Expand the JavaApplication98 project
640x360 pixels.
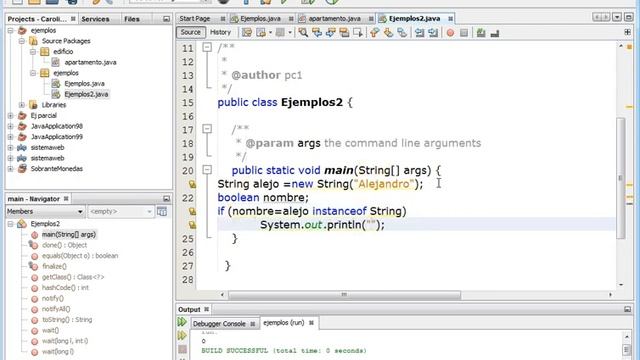[x=11, y=126]
